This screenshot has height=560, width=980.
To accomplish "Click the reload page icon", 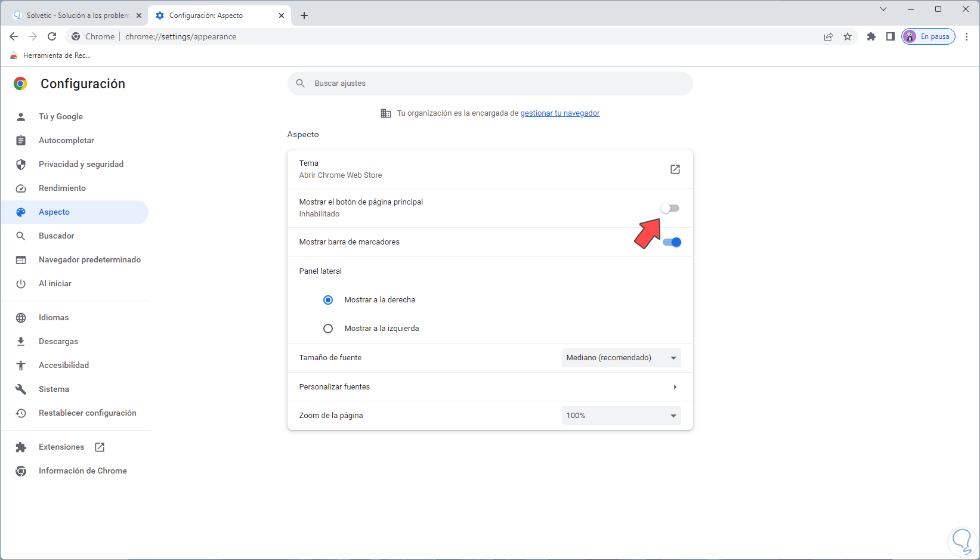I will 52,36.
